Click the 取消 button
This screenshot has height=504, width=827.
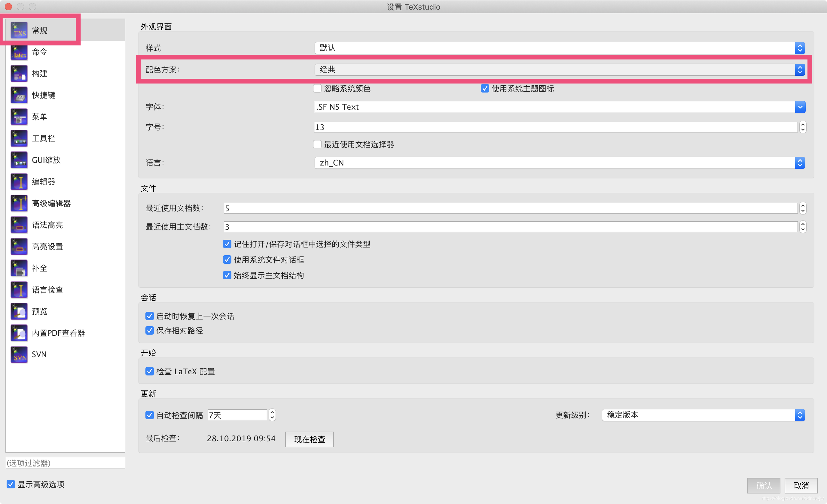(801, 486)
